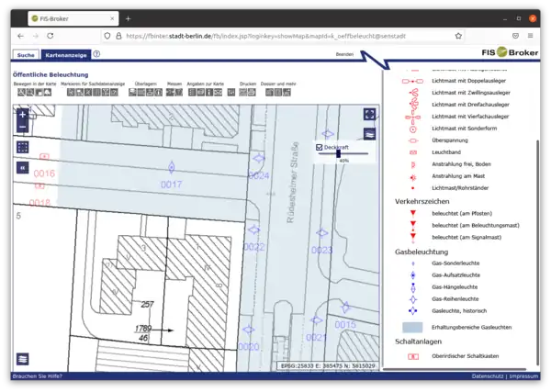Activate the dotted-square area selection tool

coord(23,147)
